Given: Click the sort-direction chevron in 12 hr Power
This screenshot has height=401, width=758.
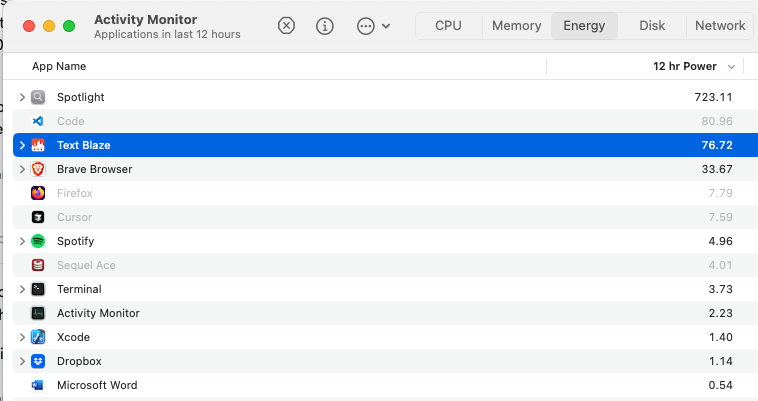Looking at the screenshot, I should coord(731,67).
